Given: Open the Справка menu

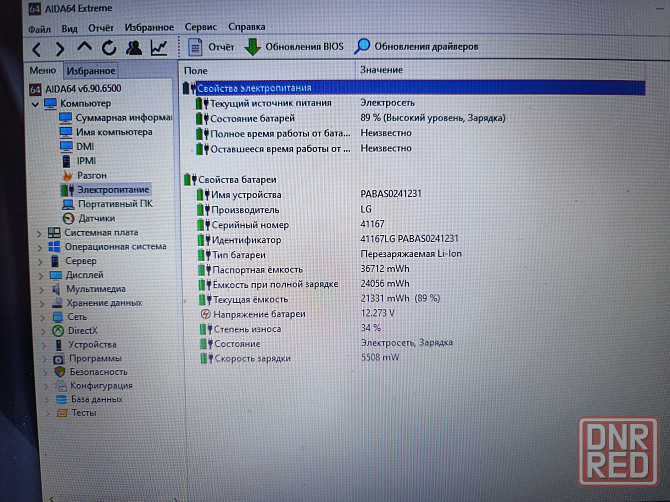Looking at the screenshot, I should click(247, 27).
